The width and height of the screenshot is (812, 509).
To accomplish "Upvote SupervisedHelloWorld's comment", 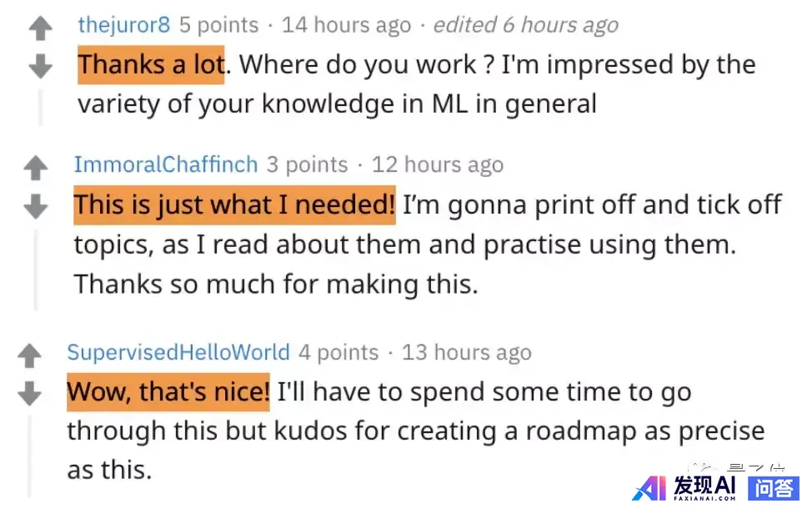I will [x=29, y=356].
